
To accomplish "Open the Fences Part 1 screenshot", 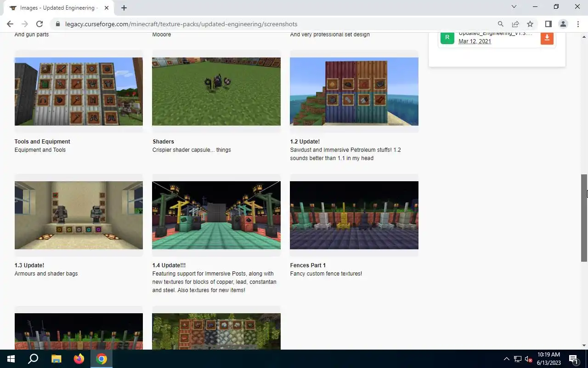I will pos(354,215).
